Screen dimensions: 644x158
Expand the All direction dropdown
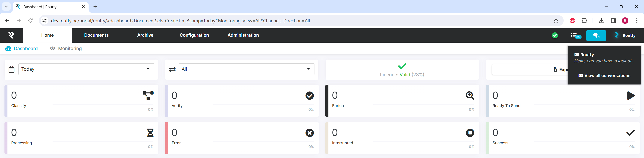246,69
